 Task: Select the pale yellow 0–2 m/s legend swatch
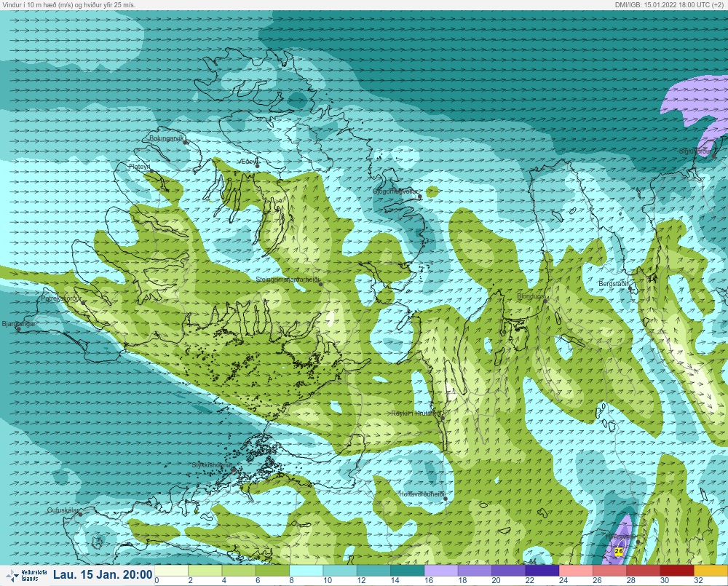(x=171, y=570)
